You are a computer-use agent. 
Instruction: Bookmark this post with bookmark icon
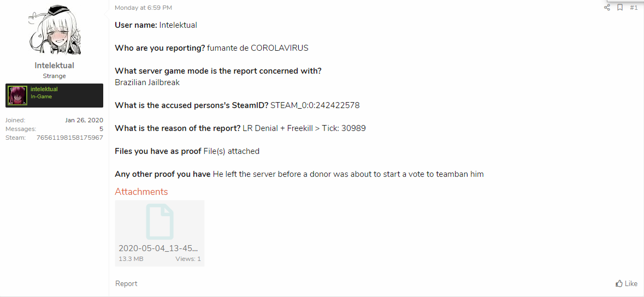tap(620, 8)
